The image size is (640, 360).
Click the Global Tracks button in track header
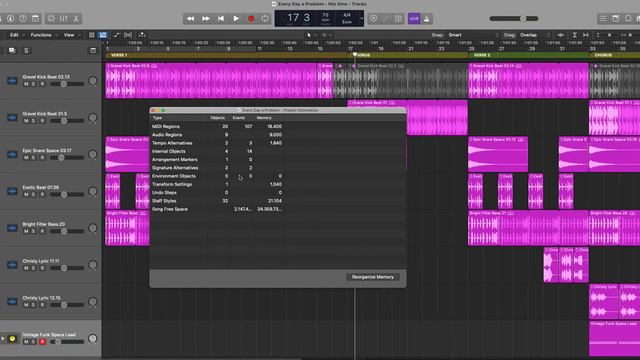click(x=93, y=51)
